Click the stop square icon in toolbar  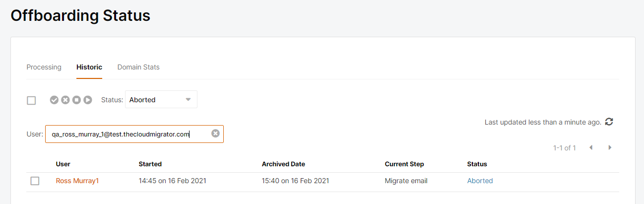coord(76,100)
